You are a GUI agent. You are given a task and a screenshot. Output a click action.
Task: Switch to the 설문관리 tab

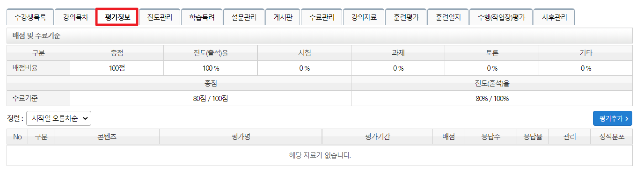pos(244,18)
